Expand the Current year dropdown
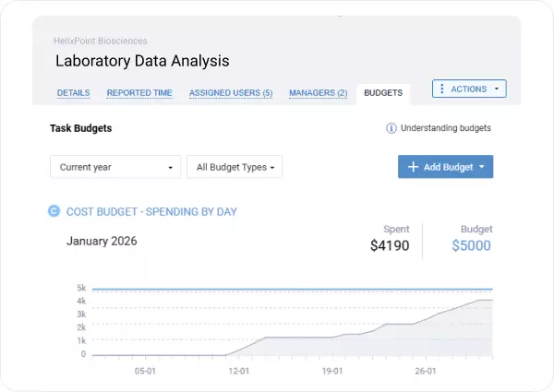Viewport: 554px width, 392px height. pos(115,167)
